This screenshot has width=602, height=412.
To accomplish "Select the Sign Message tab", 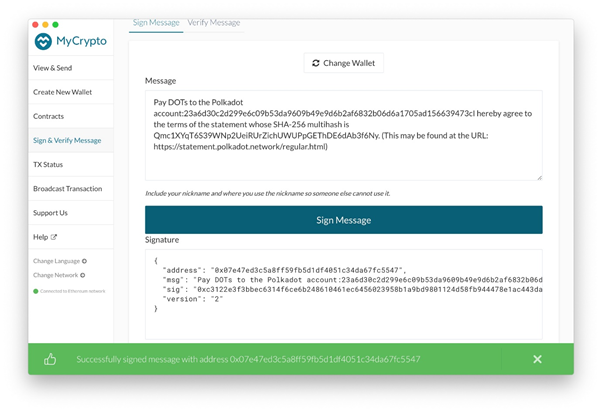I will click(x=157, y=22).
